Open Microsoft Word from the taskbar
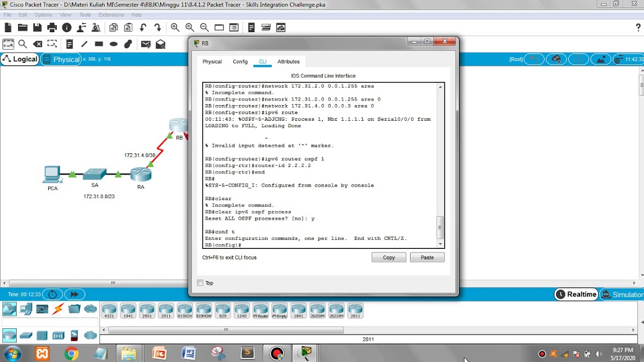This screenshot has width=644, height=362. [189, 354]
